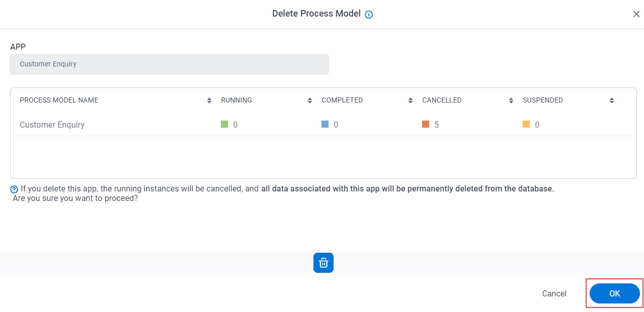Close the Delete Process Model dialog

(636, 14)
